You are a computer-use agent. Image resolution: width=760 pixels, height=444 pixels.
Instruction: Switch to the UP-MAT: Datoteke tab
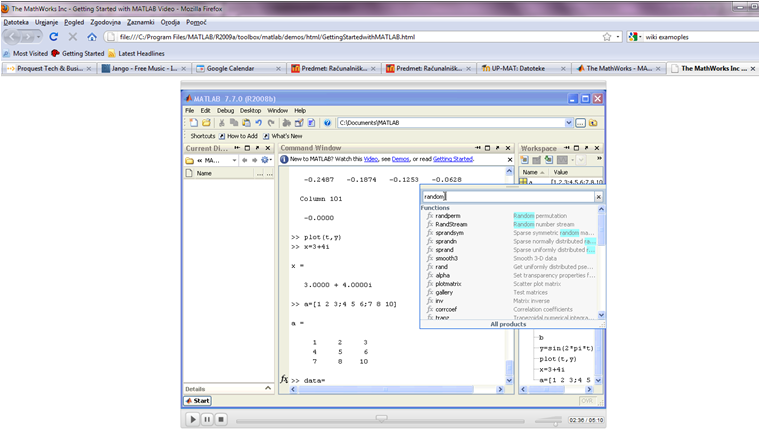click(x=523, y=68)
